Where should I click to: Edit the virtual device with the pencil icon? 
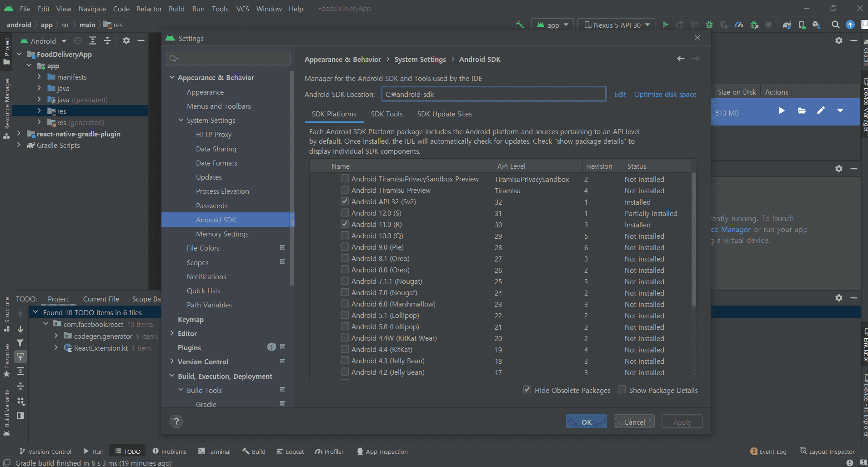click(821, 110)
